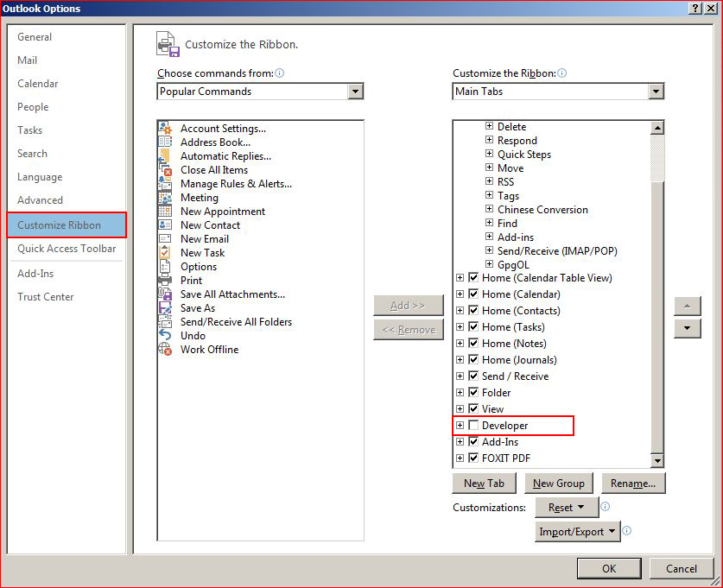723x588 pixels.
Task: Go to Advanced options
Action: (x=40, y=200)
